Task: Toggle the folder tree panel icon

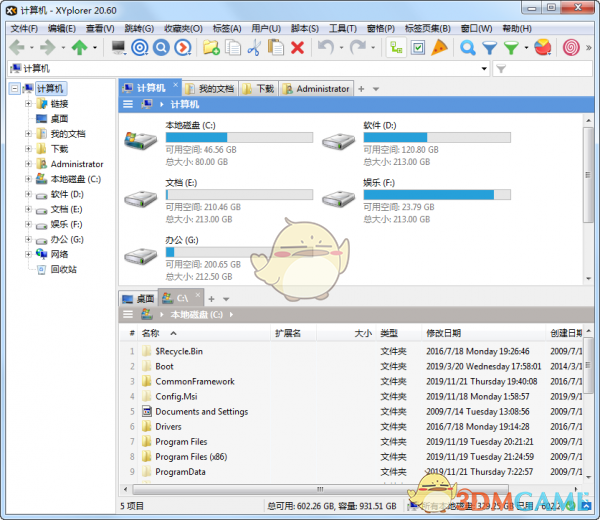Action: [x=396, y=47]
